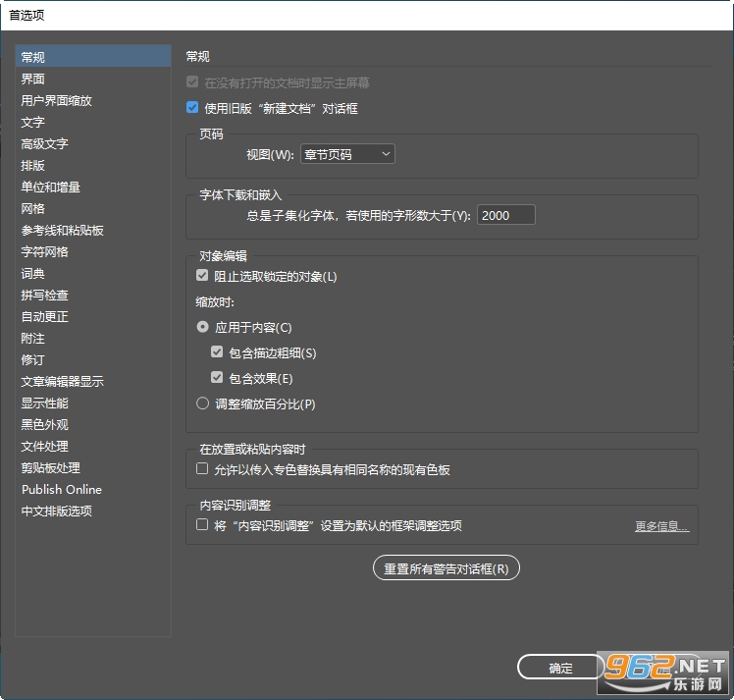Open 用户界面缩放 preferences category
This screenshot has width=734, height=700.
pos(93,100)
